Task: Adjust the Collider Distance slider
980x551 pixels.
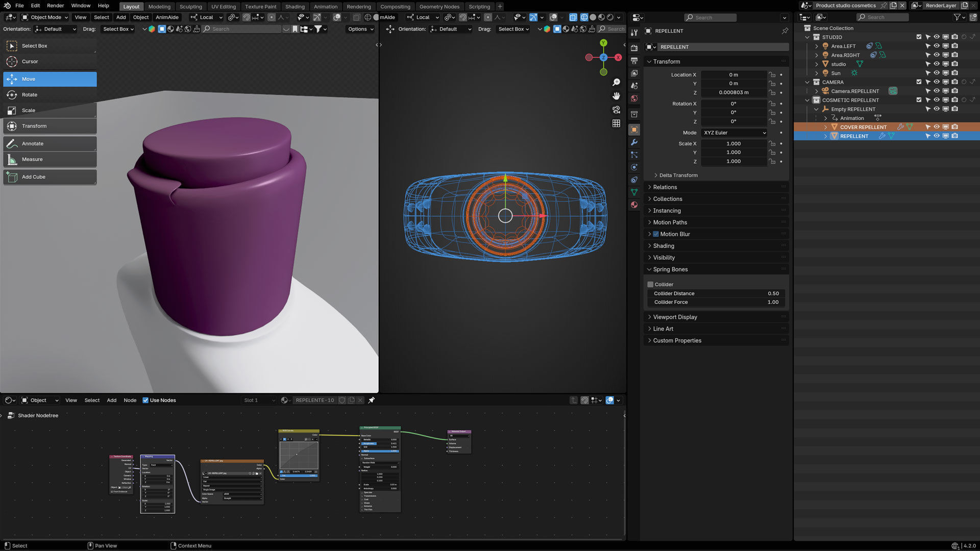Action: [x=716, y=294]
